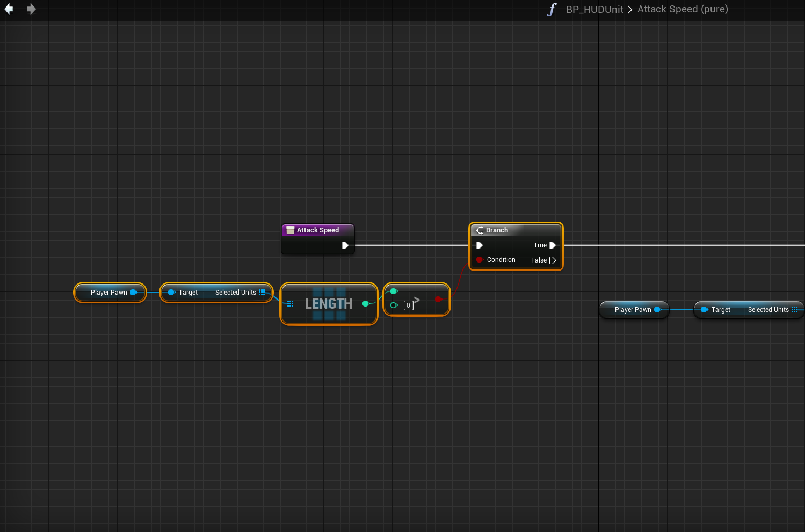Click LENGTH node's array input pin
This screenshot has width=805, height=532.
(290, 304)
